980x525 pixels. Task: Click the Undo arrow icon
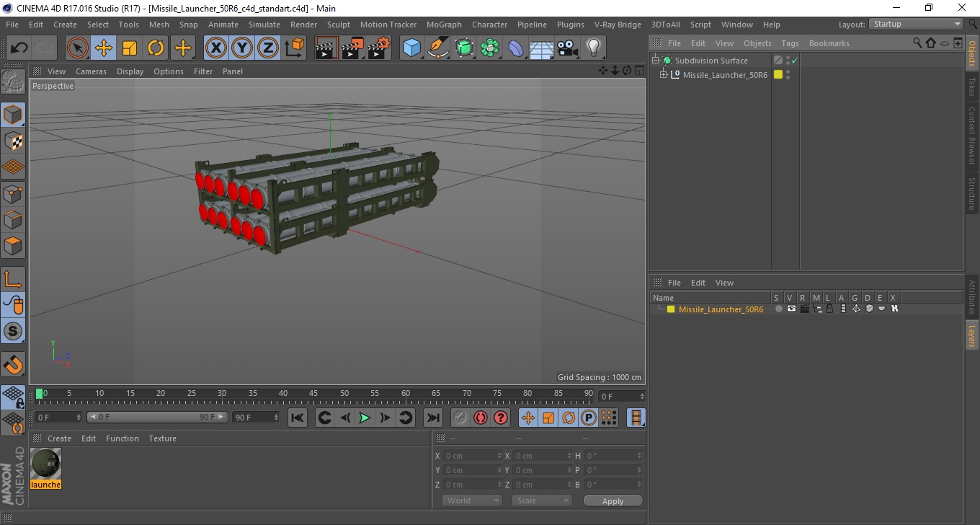[19, 48]
